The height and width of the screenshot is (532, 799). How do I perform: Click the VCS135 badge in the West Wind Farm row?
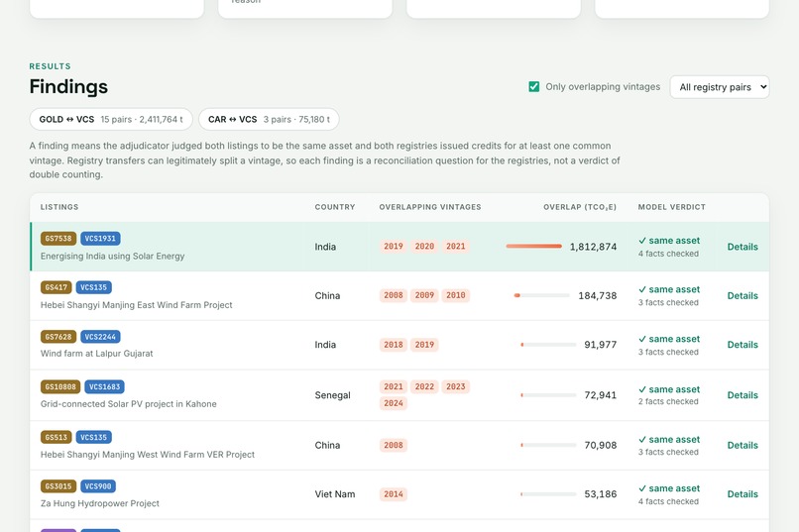tap(94, 437)
